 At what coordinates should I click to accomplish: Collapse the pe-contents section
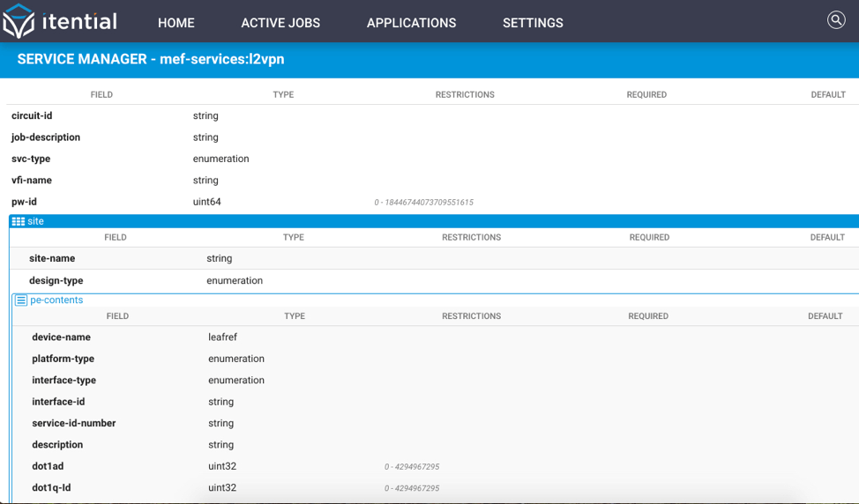click(x=56, y=300)
